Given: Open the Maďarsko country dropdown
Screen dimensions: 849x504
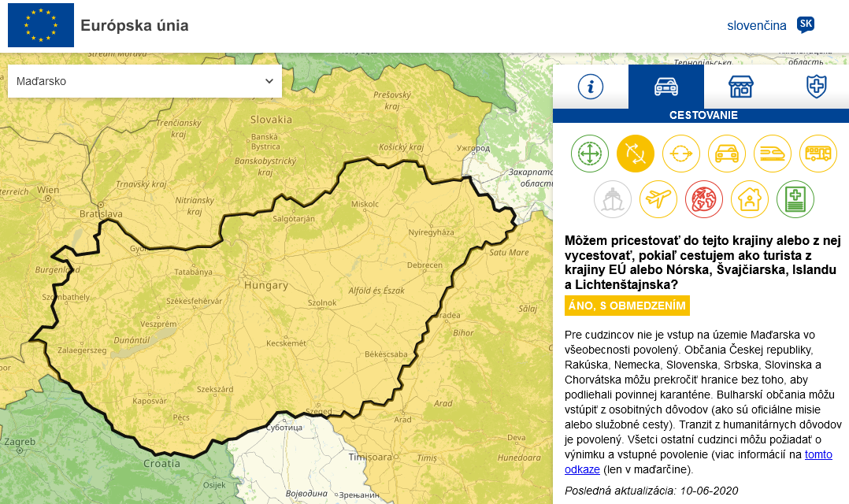Looking at the screenshot, I should (x=145, y=81).
